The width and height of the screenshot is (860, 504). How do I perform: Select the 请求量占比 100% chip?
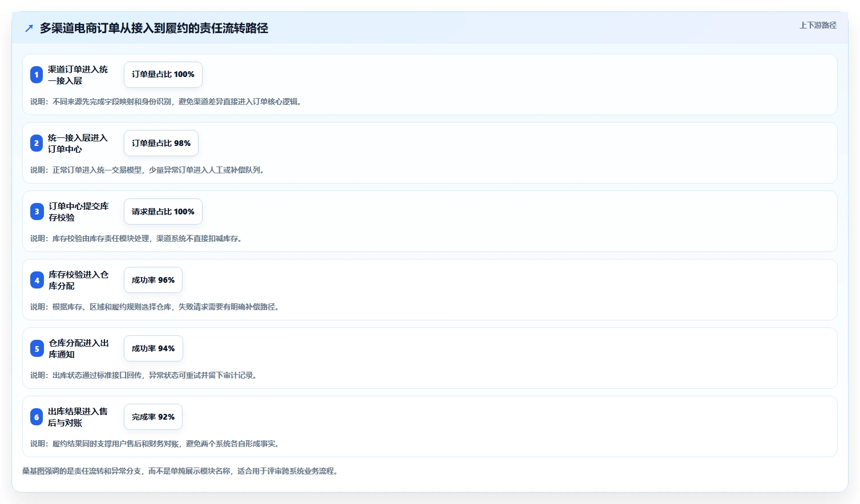point(163,212)
